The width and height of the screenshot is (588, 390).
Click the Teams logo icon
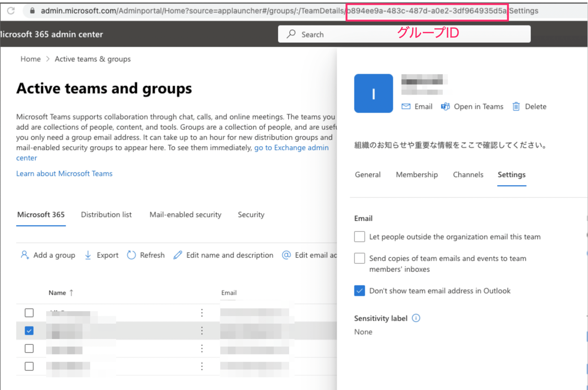[445, 107]
